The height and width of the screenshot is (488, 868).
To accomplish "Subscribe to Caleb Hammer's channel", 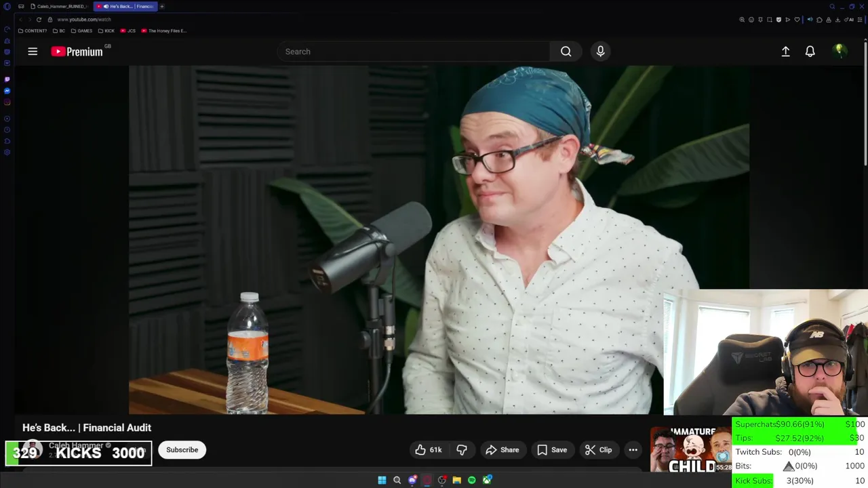I will click(x=182, y=450).
